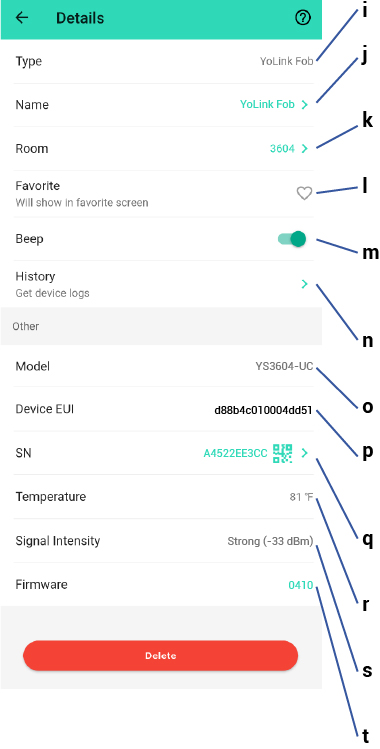This screenshot has width=380, height=749.
Task: Click the YoLink Fob name value
Action: (267, 104)
